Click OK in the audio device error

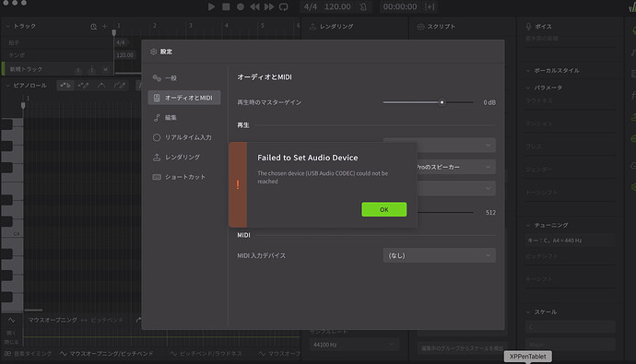(384, 209)
